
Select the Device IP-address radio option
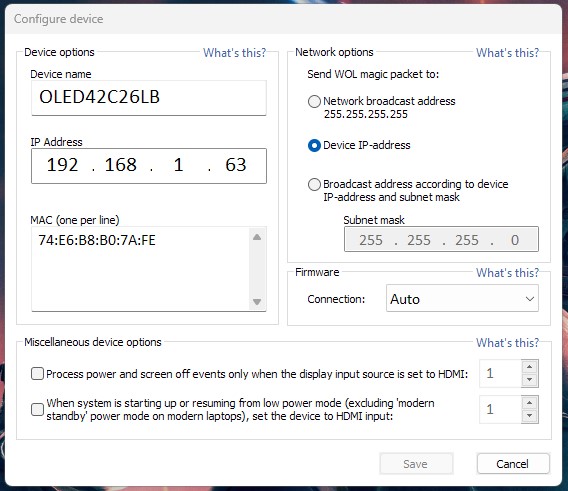314,145
